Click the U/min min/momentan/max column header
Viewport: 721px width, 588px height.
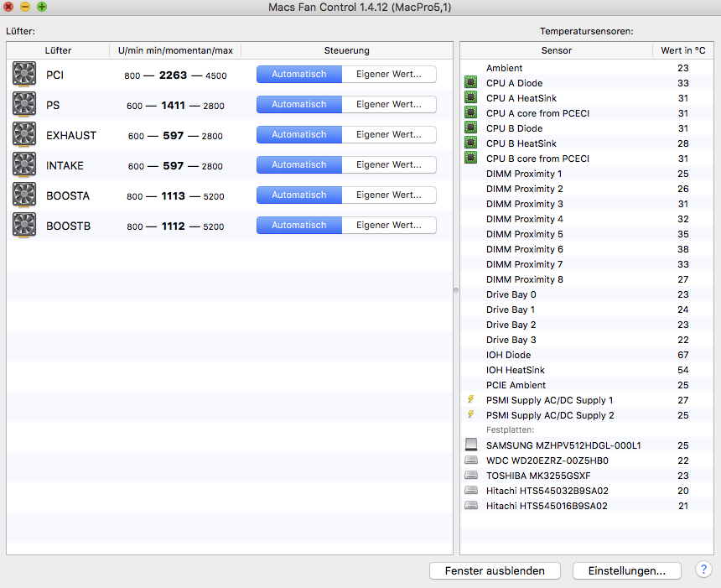[x=175, y=50]
